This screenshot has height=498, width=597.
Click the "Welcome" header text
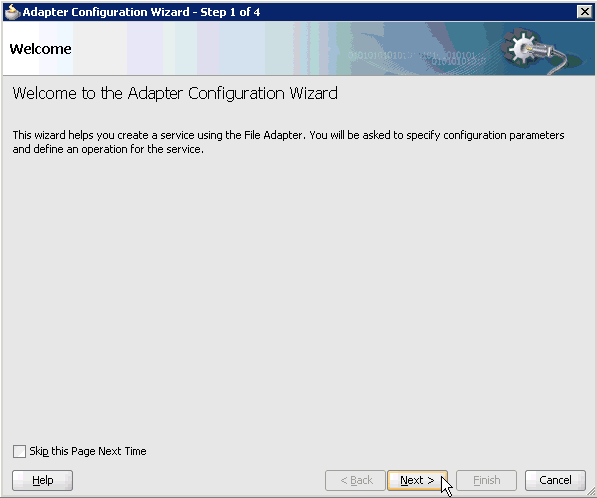[x=40, y=49]
